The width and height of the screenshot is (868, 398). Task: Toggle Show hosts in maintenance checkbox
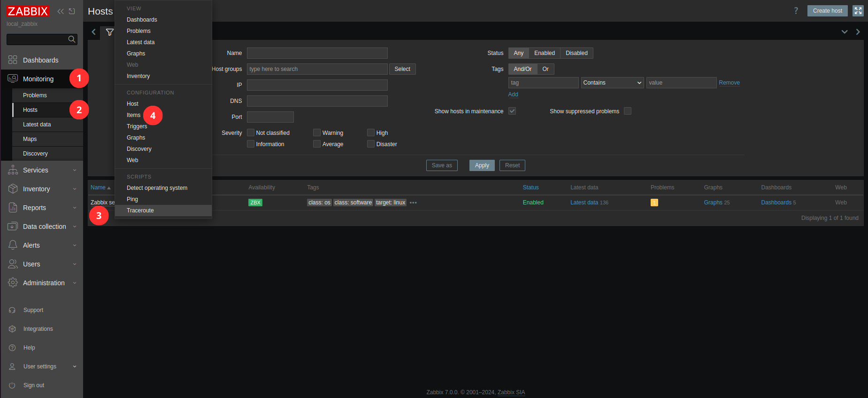[x=512, y=111]
